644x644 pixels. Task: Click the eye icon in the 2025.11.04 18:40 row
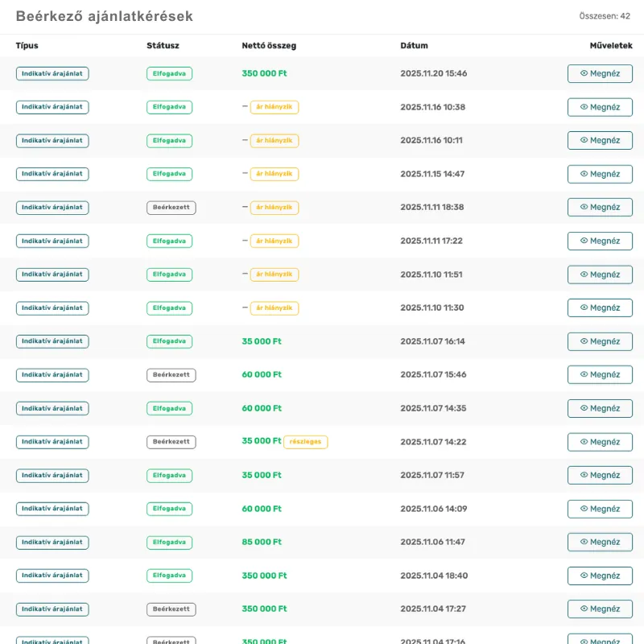coord(584,576)
